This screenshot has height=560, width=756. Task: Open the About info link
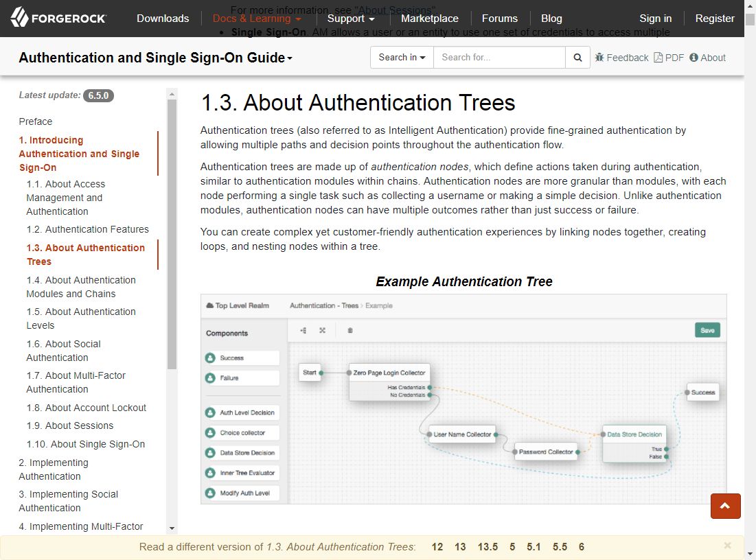707,58
